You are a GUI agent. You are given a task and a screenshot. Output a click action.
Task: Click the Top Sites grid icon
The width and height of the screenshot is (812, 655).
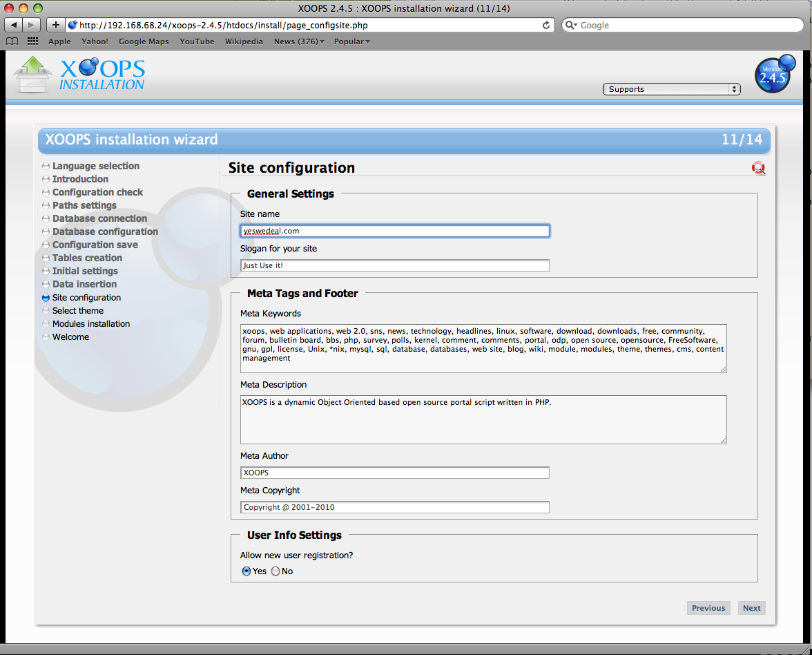[32, 41]
